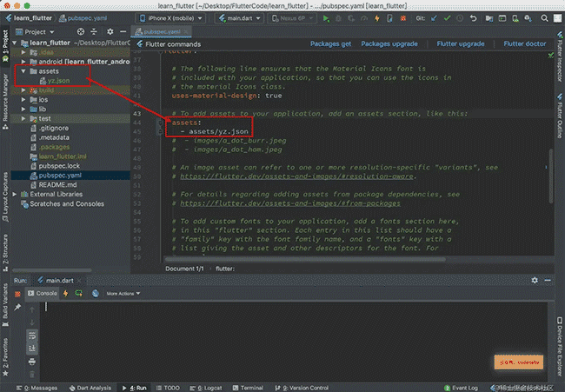Click the Project panel horizontal scrollbar
565x392 pixels.
point(52,269)
